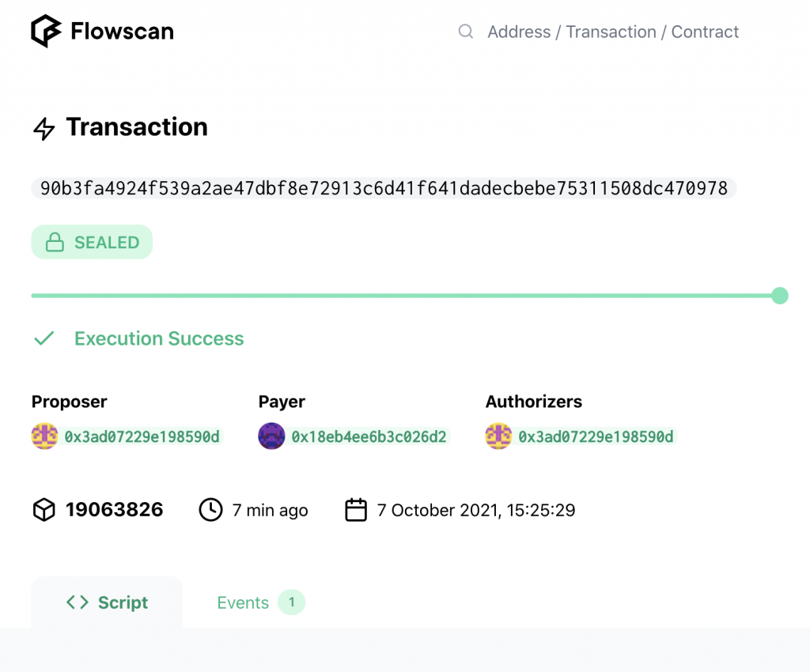
Task: Click the Proposer account avatar
Action: 44,436
